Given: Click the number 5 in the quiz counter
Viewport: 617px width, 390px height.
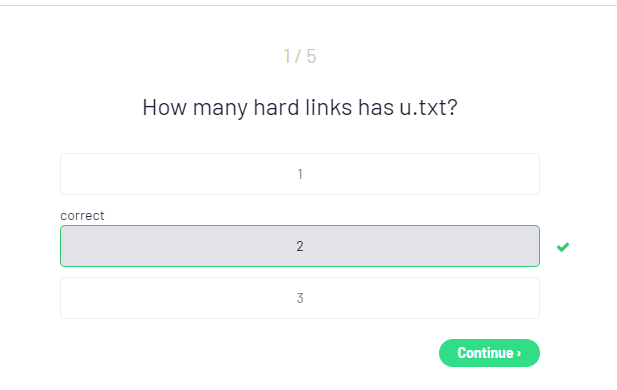Looking at the screenshot, I should click(x=311, y=56).
